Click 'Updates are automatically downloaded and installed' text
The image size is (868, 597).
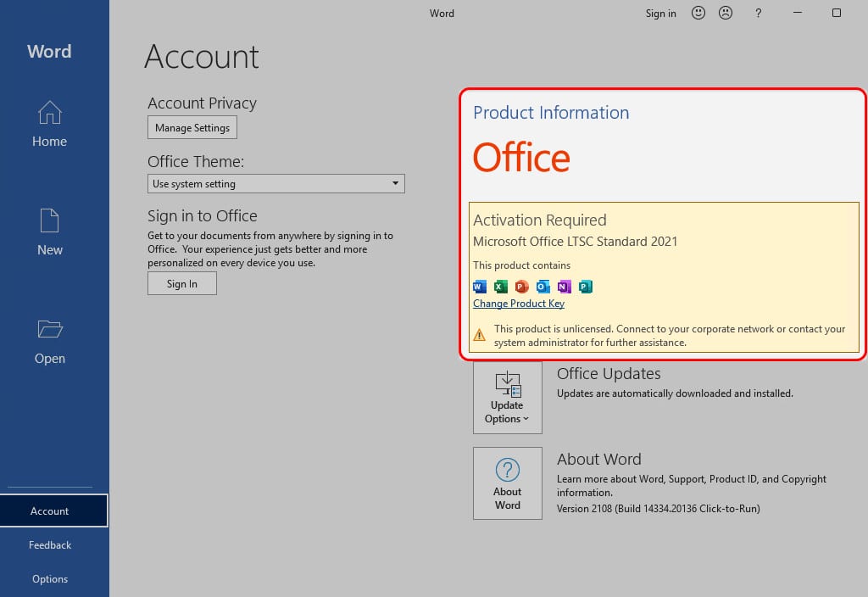[x=675, y=393]
